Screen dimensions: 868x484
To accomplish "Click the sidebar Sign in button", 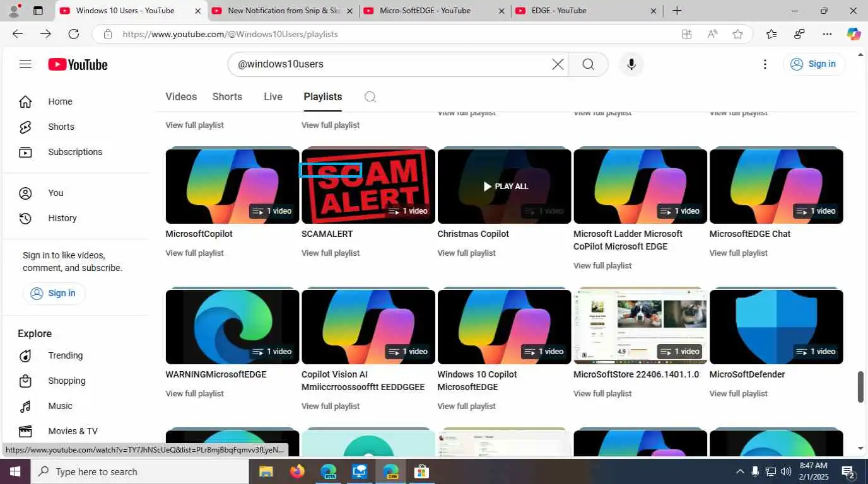I will (x=54, y=293).
